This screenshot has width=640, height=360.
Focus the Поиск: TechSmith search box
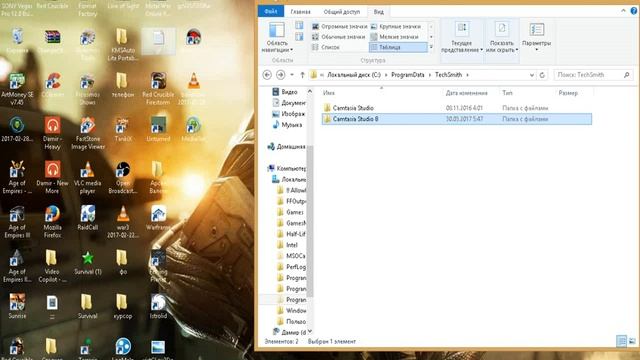coord(593,75)
